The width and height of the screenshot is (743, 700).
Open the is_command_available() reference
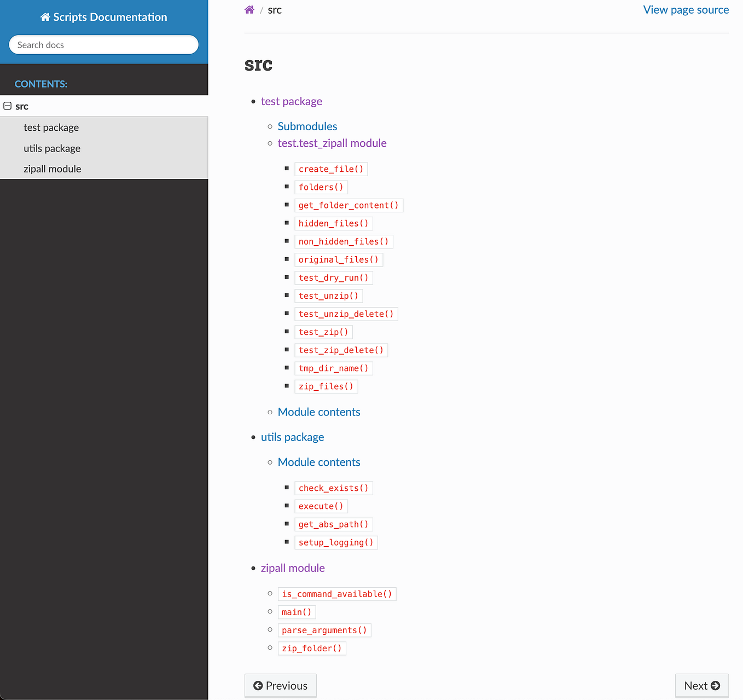(336, 594)
